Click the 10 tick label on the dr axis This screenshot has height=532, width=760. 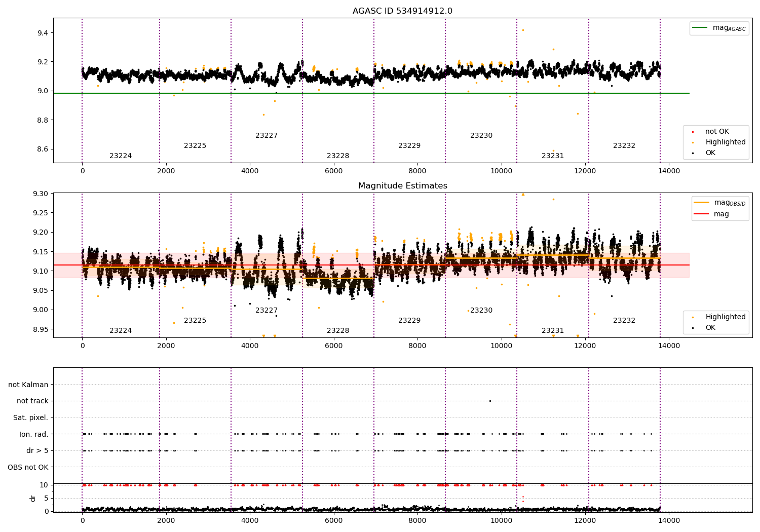[x=44, y=485]
